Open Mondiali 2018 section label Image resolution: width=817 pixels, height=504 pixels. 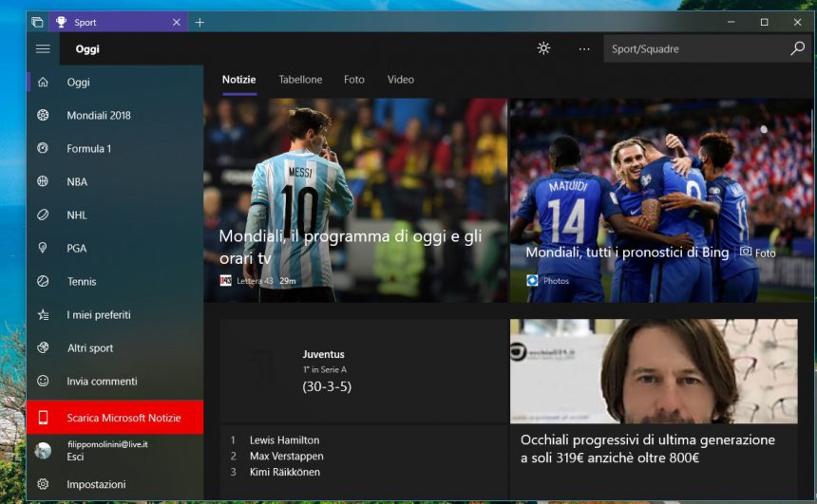[x=99, y=116]
